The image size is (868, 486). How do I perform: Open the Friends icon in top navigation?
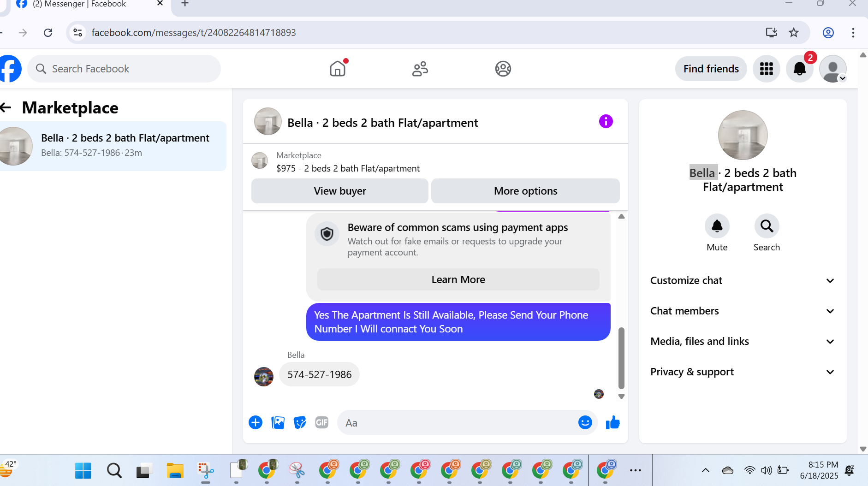(x=420, y=69)
